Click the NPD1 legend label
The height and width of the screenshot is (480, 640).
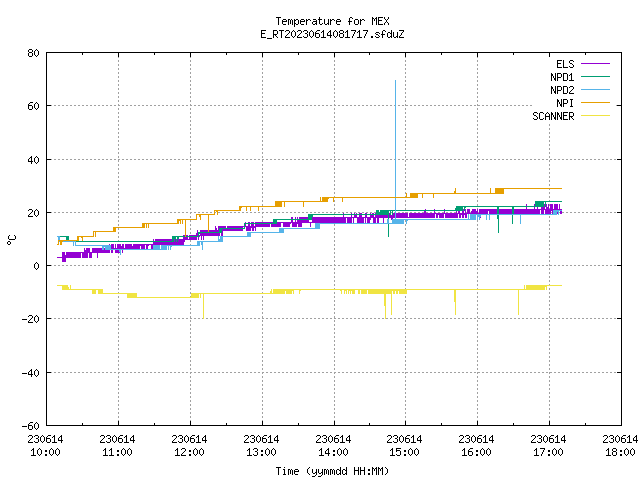562,77
